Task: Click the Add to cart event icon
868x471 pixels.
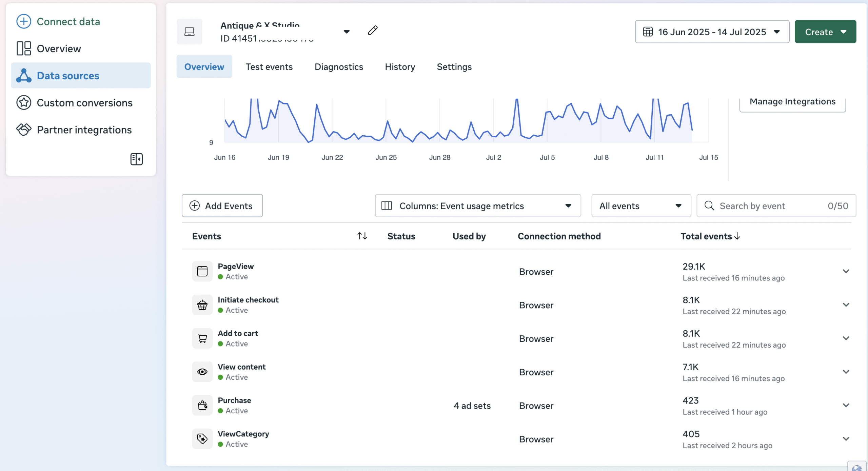Action: coord(202,338)
